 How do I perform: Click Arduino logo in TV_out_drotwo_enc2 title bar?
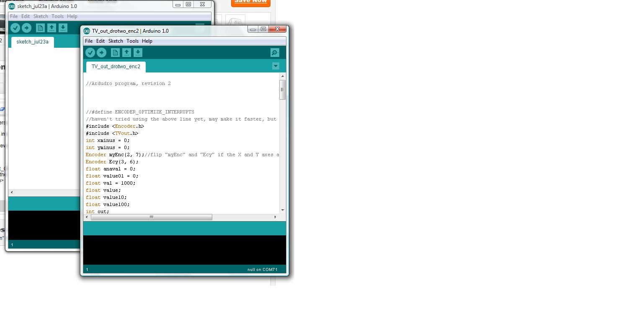click(87, 31)
